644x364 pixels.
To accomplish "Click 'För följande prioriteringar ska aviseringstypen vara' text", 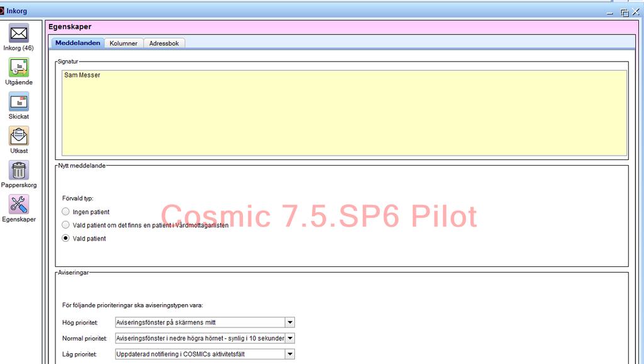I will pyautogui.click(x=133, y=305).
